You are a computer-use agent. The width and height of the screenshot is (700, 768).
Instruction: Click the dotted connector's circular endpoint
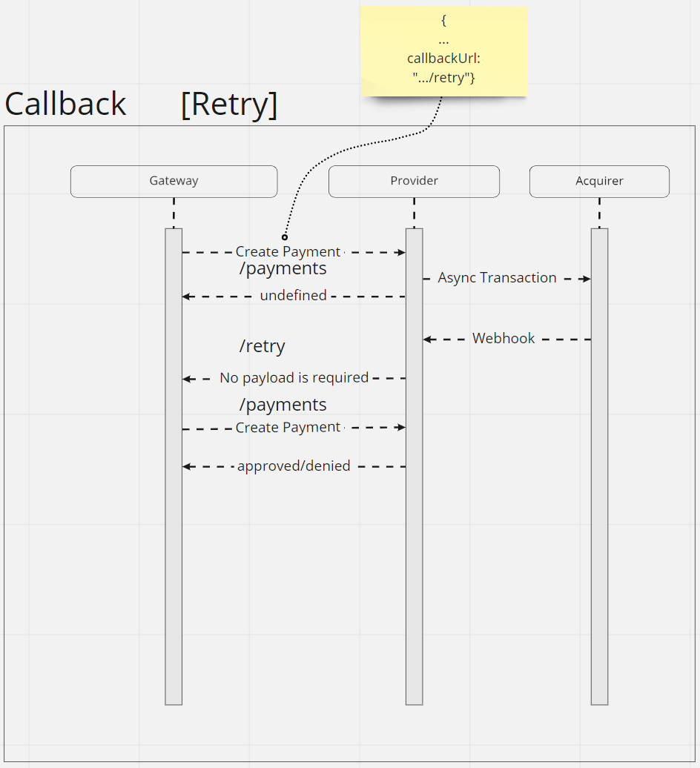click(285, 238)
